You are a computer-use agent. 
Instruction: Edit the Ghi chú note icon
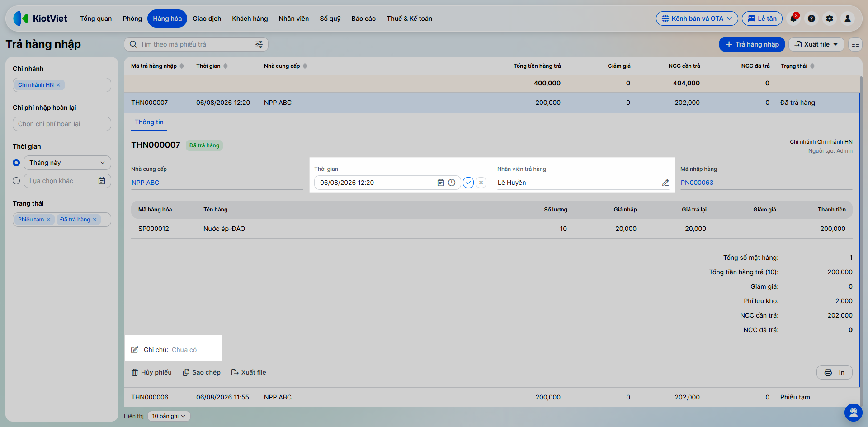(135, 350)
